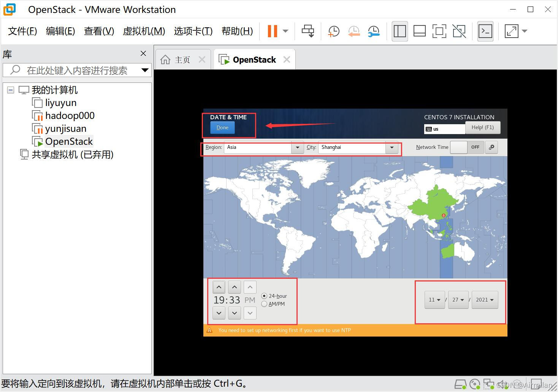This screenshot has height=392, width=558.
Task: Switch to the OpenStack tab
Action: click(254, 60)
